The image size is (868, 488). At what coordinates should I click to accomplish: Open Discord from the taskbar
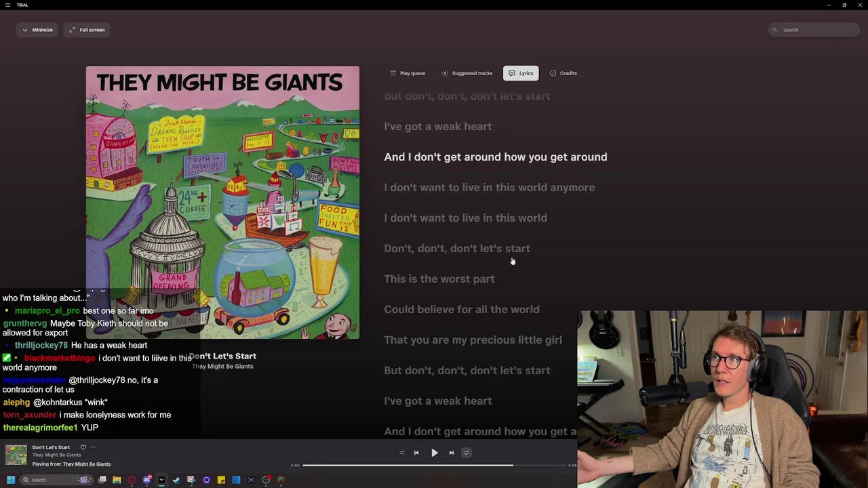pyautogui.click(x=146, y=480)
